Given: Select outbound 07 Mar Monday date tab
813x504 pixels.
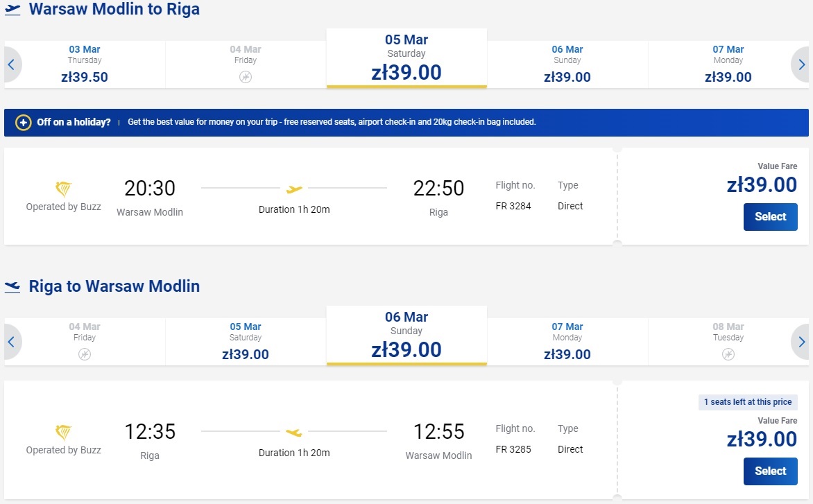Looking at the screenshot, I should (728, 64).
